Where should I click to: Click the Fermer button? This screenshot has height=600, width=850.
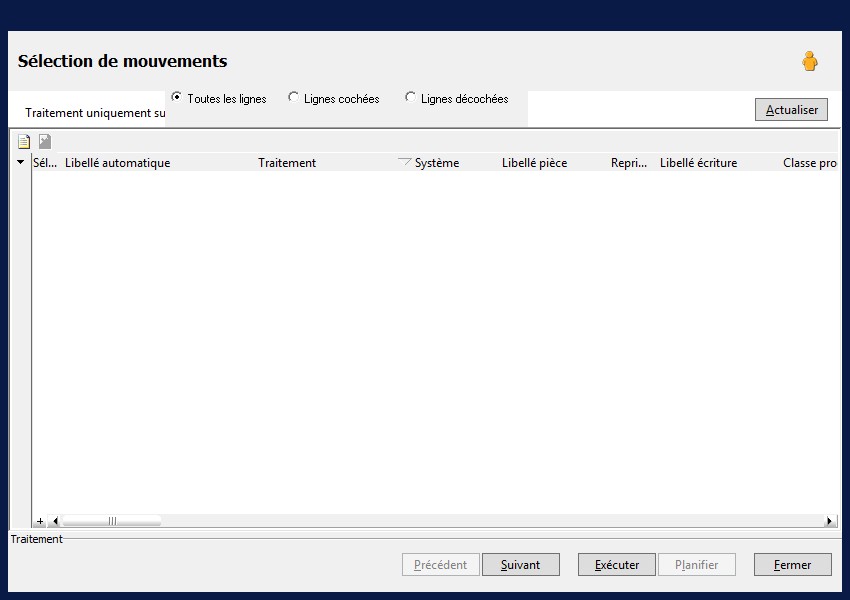click(793, 564)
